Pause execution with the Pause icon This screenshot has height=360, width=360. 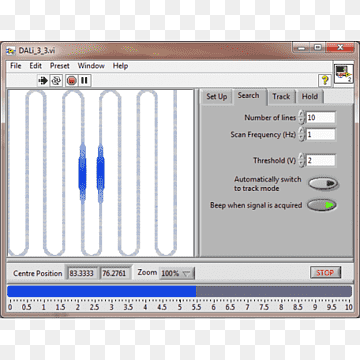point(84,80)
